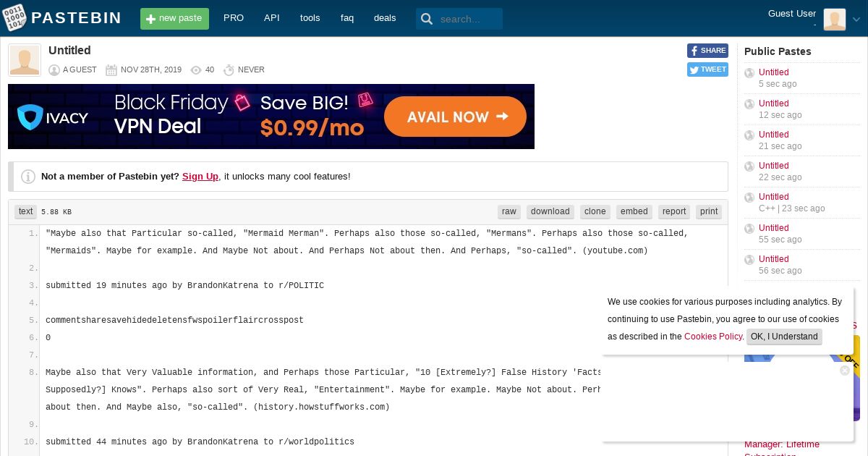Close the ad with the X icon
This screenshot has width=868, height=456.
point(844,371)
